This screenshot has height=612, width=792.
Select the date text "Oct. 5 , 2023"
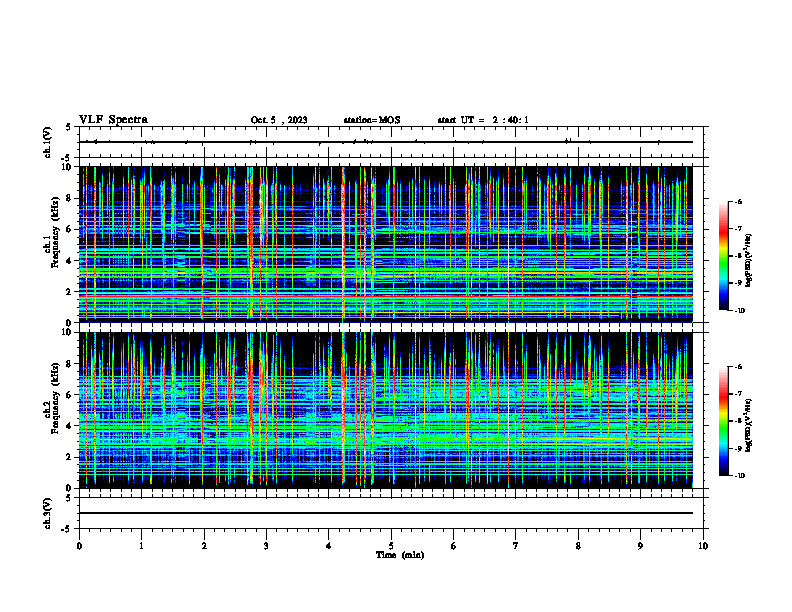tap(279, 120)
